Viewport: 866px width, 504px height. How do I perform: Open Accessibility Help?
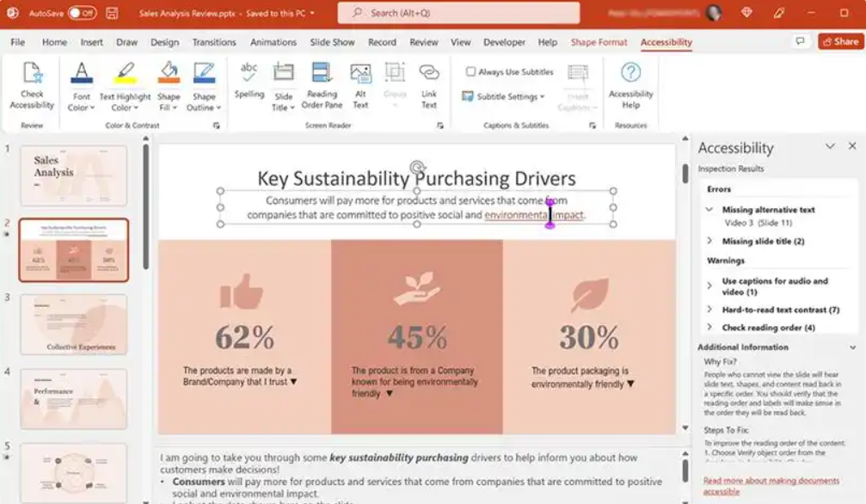[630, 86]
